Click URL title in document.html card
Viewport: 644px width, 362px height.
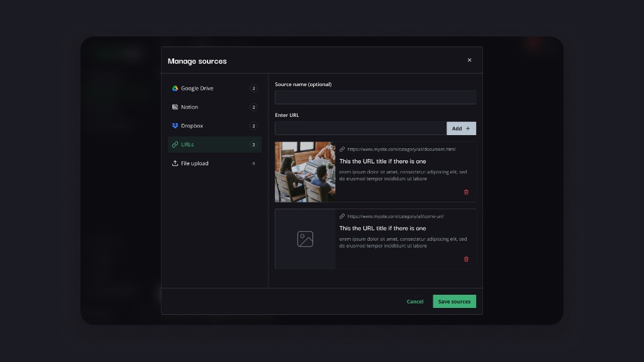coord(382,162)
